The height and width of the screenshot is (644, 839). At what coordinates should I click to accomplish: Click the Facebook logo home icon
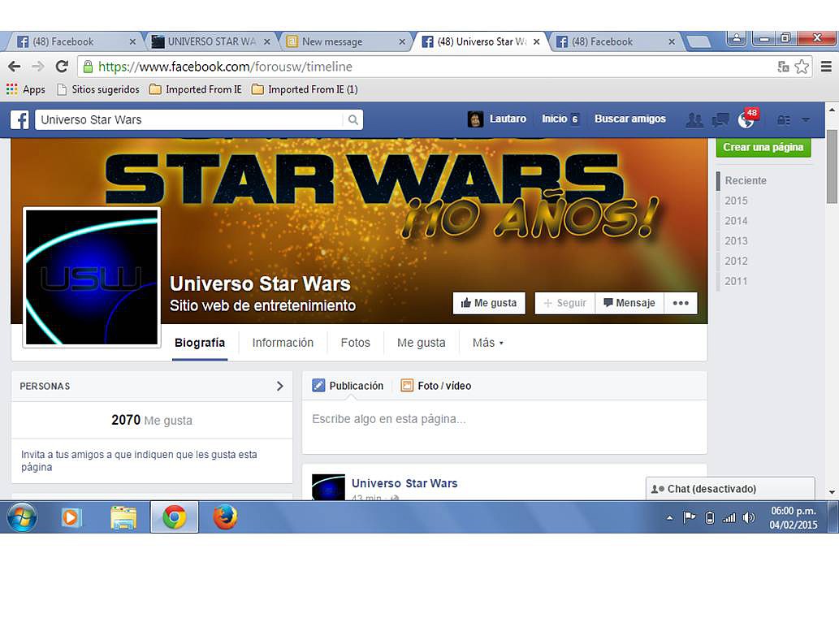pyautogui.click(x=19, y=119)
